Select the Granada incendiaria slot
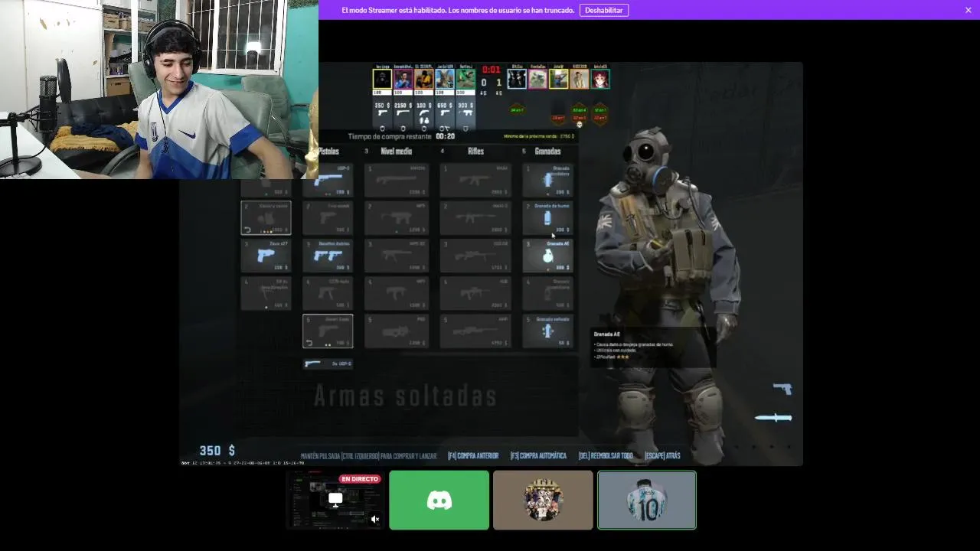Image resolution: width=980 pixels, height=551 pixels. (x=547, y=293)
